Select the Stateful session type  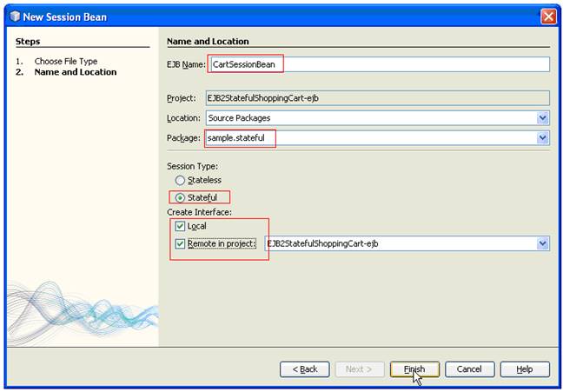180,197
